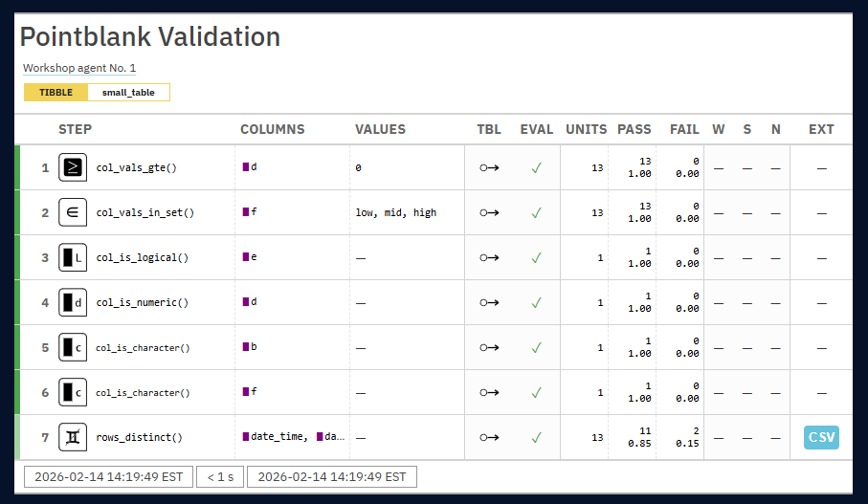
Task: Click the col_vals_in_set step icon
Action: (73, 212)
